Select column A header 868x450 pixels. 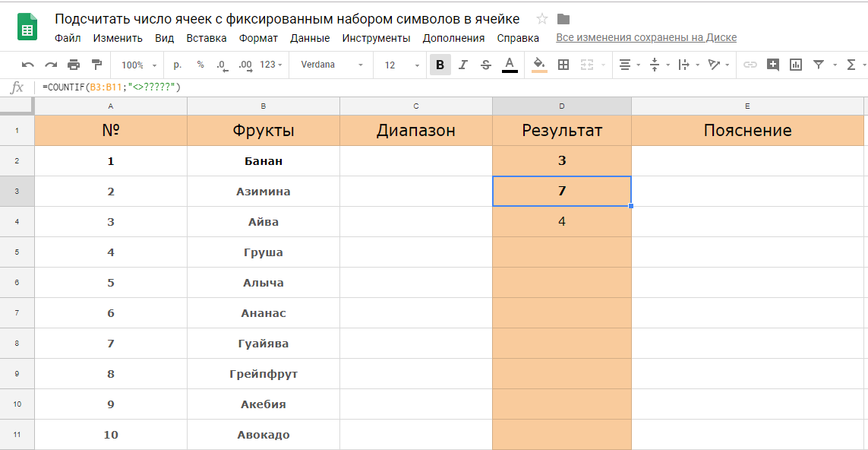(111, 106)
